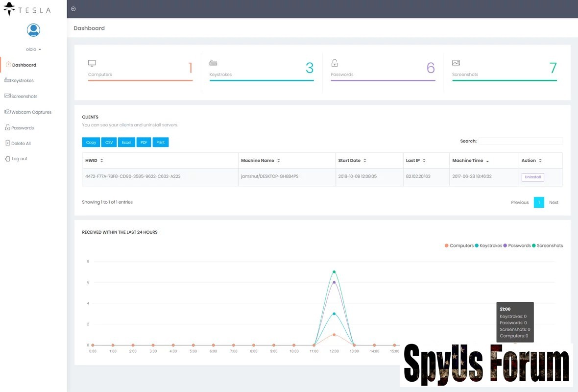Sort table by Machine Time column
Viewport: 578px width, 392px height.
coord(470,161)
